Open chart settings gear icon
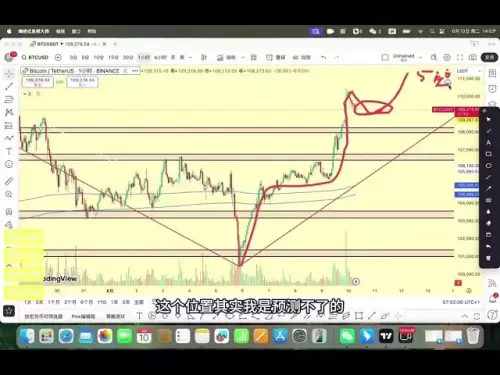The height and width of the screenshot is (375, 500). point(447,57)
